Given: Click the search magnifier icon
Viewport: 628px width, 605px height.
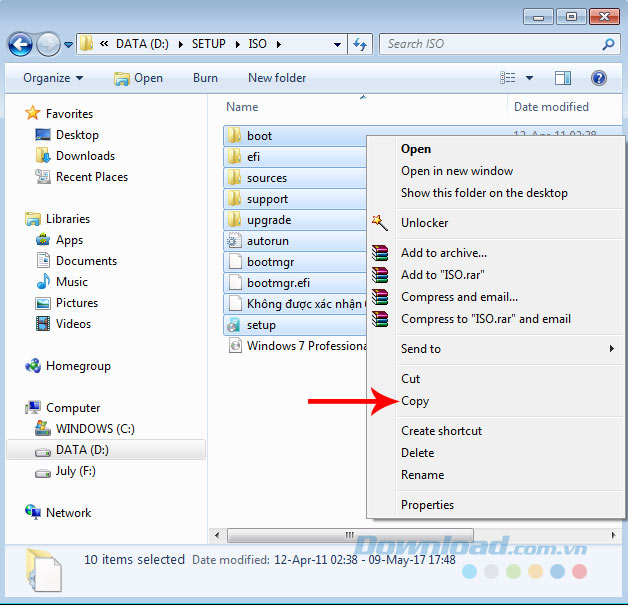Looking at the screenshot, I should [x=608, y=44].
